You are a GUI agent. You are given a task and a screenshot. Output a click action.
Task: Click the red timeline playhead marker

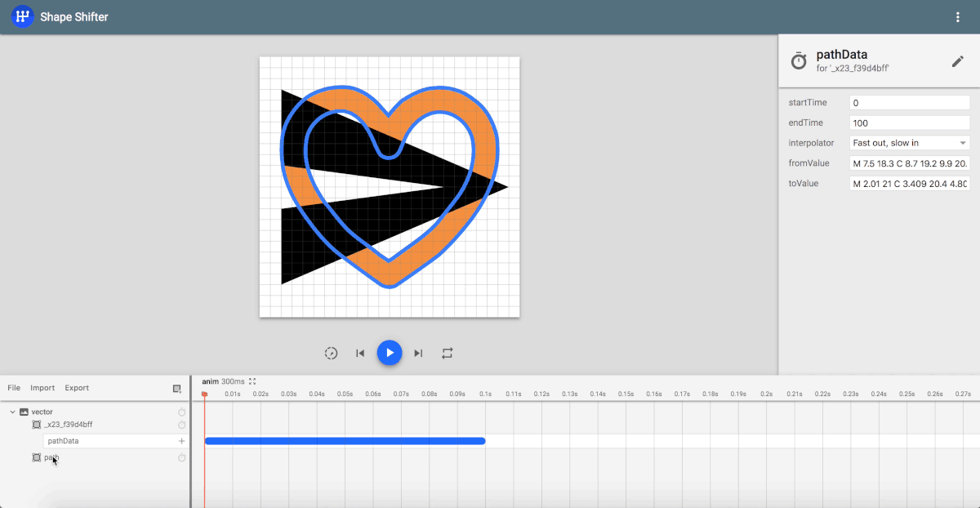tap(204, 394)
